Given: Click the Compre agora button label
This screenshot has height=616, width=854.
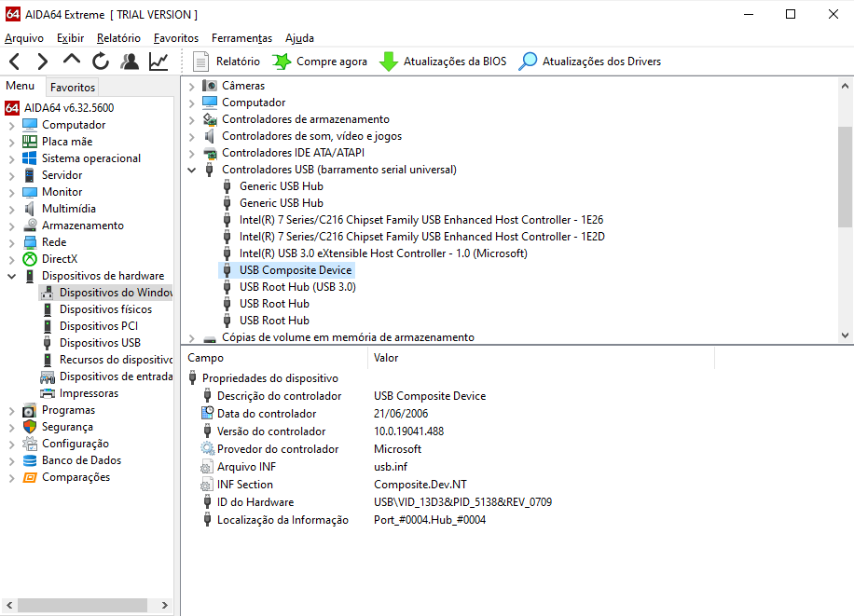Looking at the screenshot, I should pos(332,62).
